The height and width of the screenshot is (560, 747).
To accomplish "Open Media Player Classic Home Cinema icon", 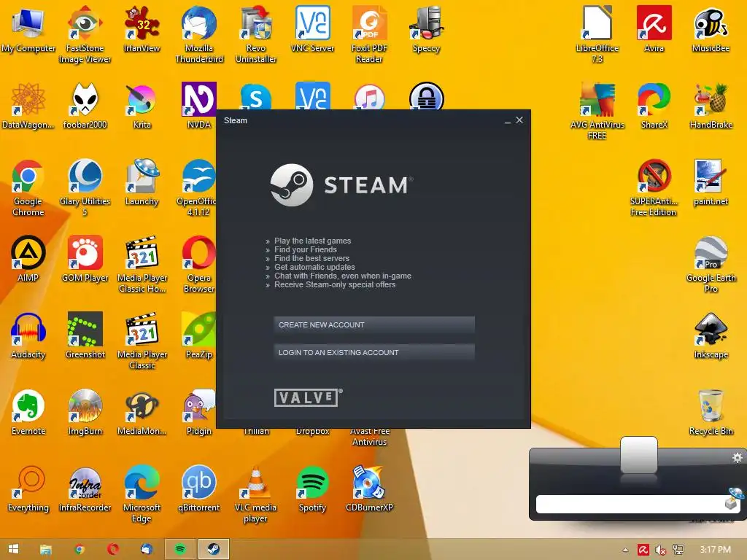I will [142, 264].
